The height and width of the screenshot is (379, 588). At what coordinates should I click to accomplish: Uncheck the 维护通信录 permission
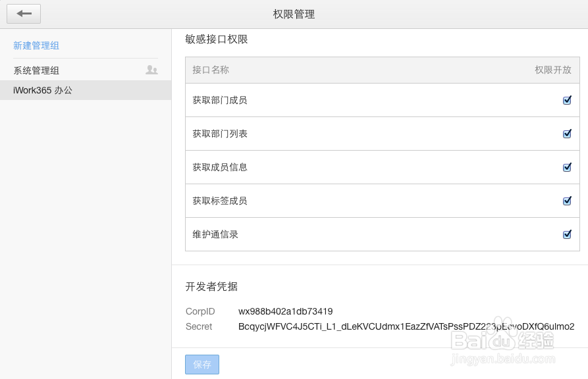[x=567, y=234]
